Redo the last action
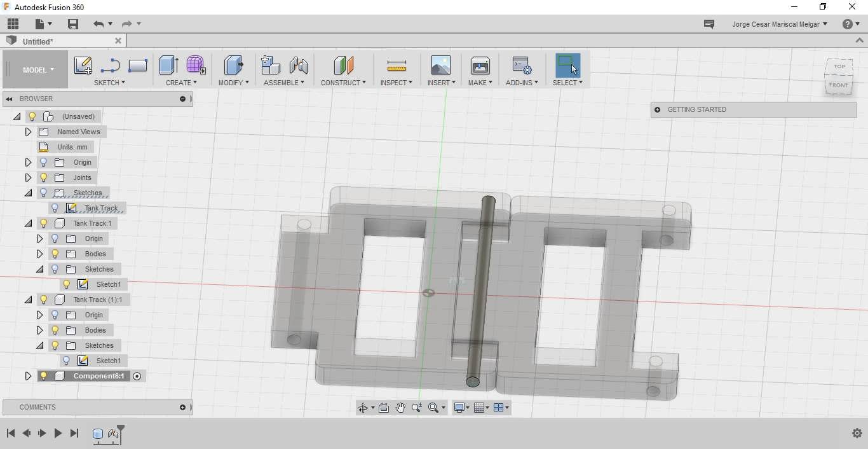868x449 pixels. tap(126, 24)
